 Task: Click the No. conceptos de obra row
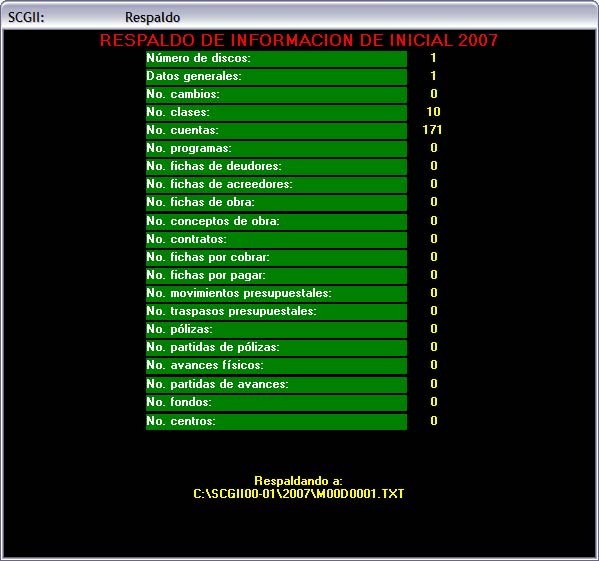tap(276, 221)
